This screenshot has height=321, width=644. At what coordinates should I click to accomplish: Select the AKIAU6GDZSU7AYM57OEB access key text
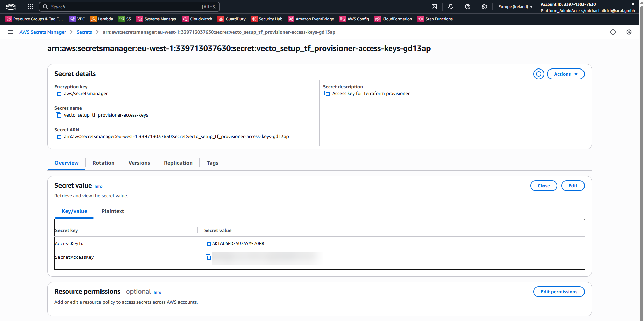coord(238,244)
